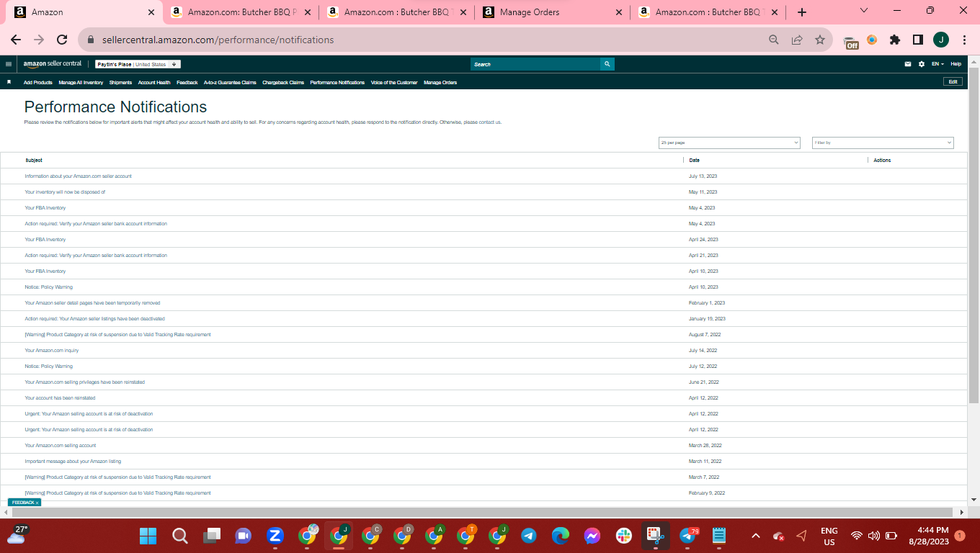Show hidden system tray icons
The width and height of the screenshot is (980, 553).
(756, 536)
